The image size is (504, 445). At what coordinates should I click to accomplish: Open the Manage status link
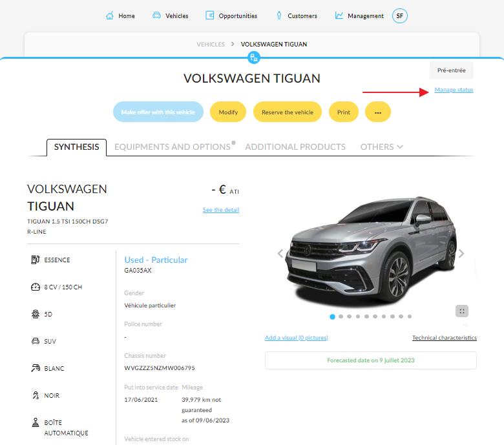tap(454, 90)
